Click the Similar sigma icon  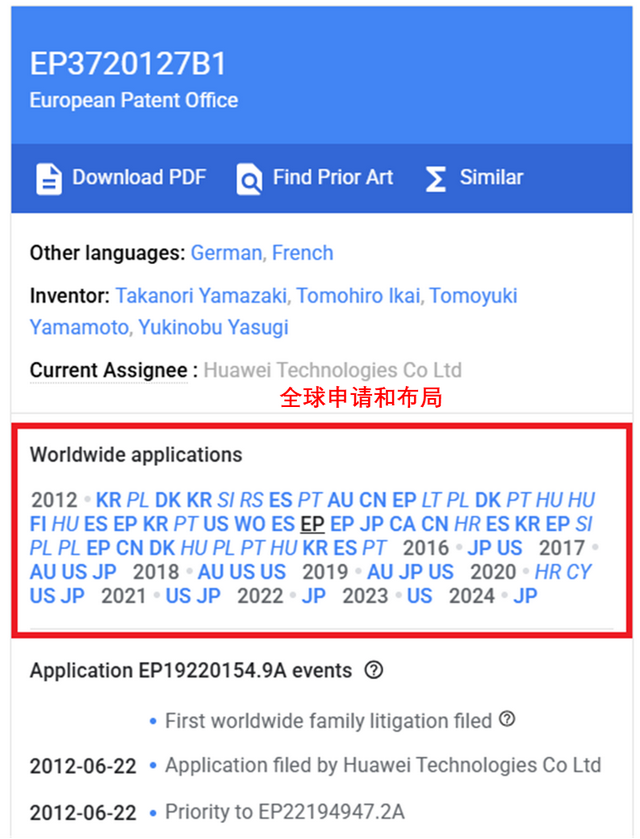pyautogui.click(x=436, y=179)
